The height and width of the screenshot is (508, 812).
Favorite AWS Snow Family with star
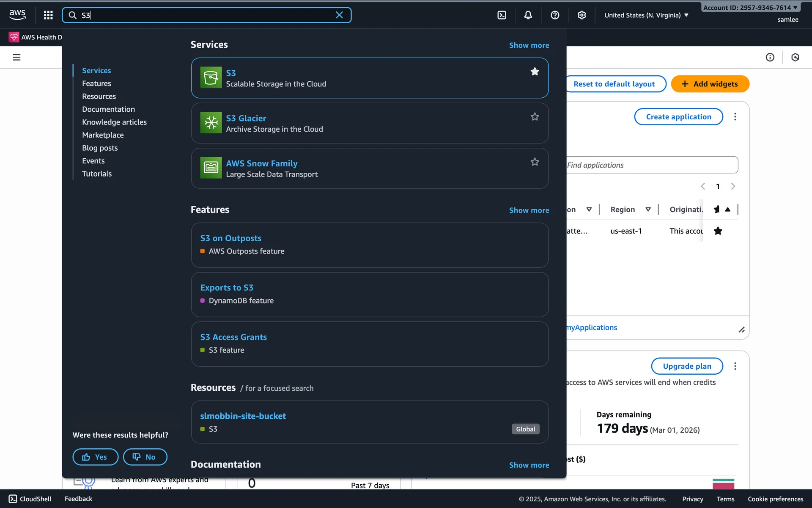tap(535, 162)
